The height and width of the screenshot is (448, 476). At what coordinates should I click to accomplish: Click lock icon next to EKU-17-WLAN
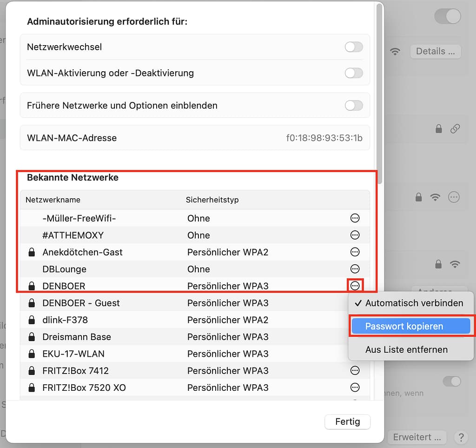click(32, 354)
